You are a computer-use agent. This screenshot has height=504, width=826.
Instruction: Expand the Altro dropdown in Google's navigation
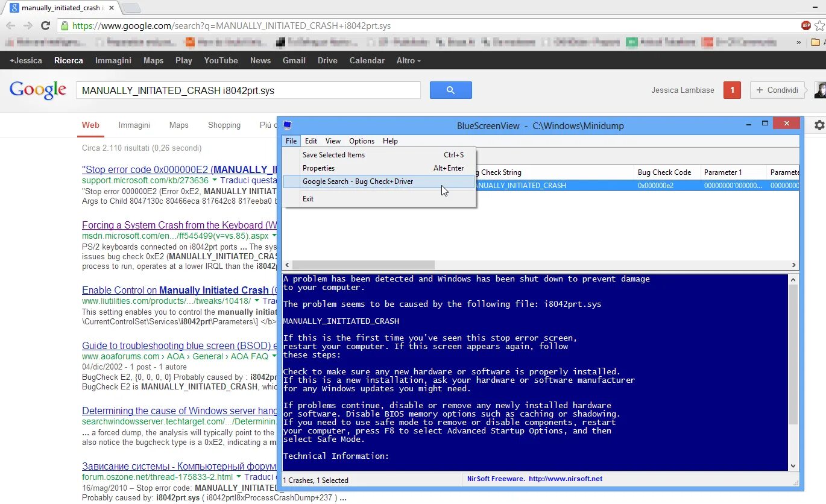pyautogui.click(x=408, y=60)
